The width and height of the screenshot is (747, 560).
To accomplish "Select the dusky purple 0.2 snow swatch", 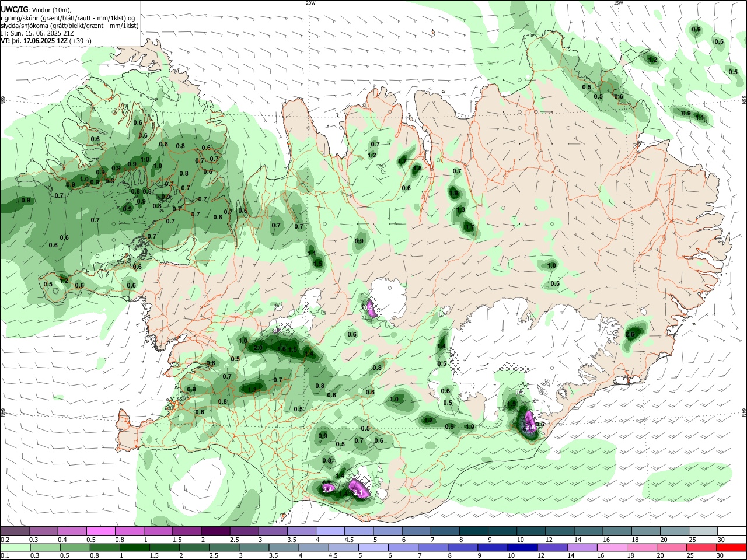I will pos(15,531).
